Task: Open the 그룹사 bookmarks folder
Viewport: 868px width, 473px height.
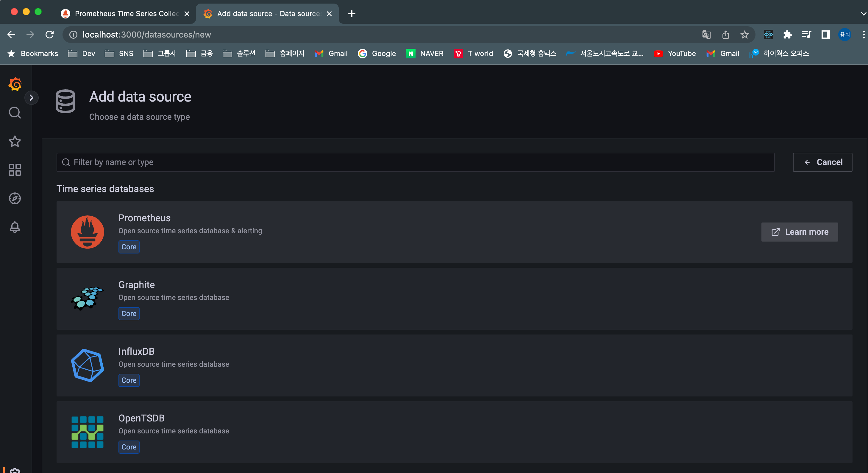Action: (x=160, y=54)
